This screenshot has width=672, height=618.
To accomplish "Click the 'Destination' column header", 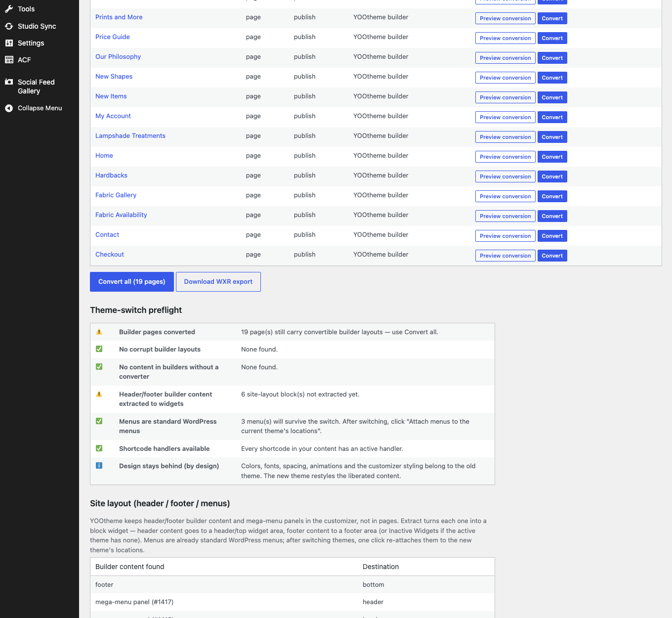I will click(x=380, y=567).
